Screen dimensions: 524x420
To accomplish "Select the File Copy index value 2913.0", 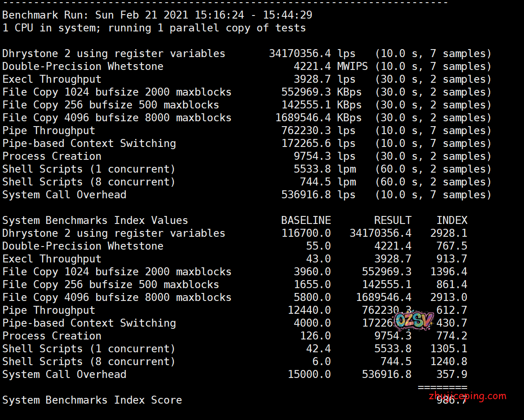I will (448, 297).
